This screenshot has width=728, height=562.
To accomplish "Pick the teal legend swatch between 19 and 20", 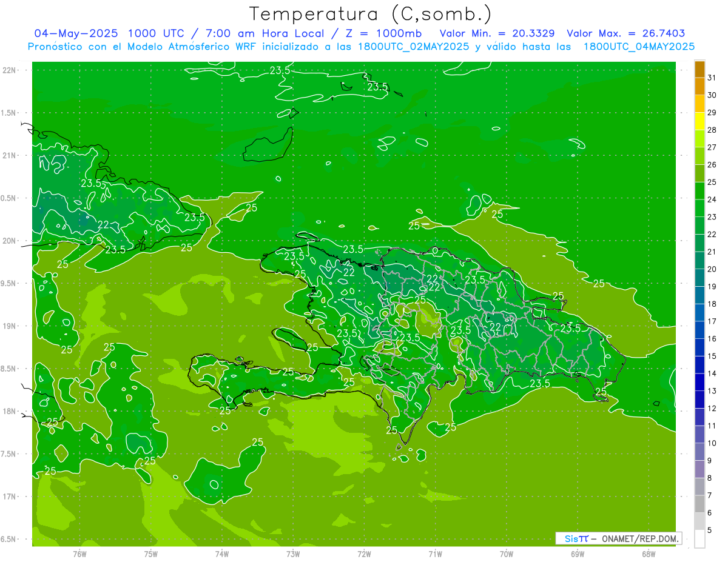I will pos(699,278).
